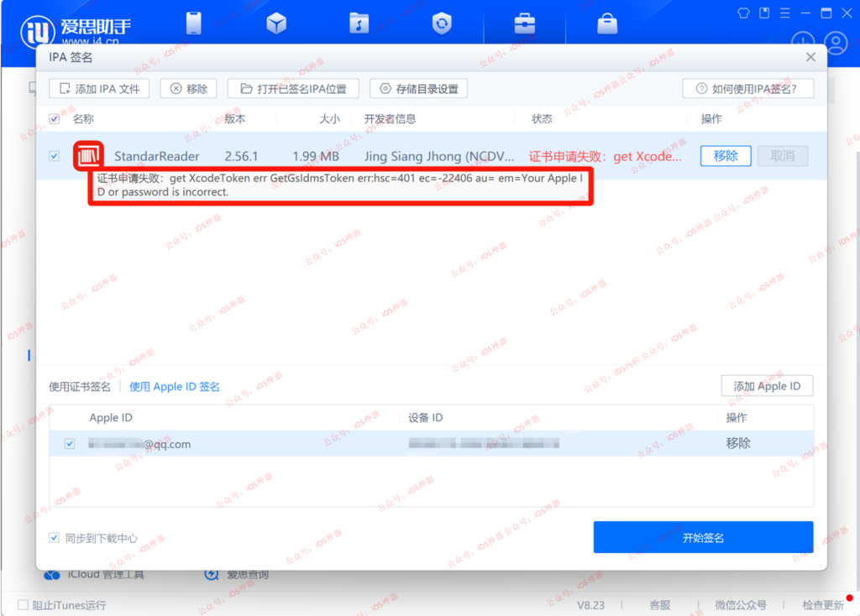Click the red 证书申请失败 status text
The image size is (860, 616).
point(606,156)
